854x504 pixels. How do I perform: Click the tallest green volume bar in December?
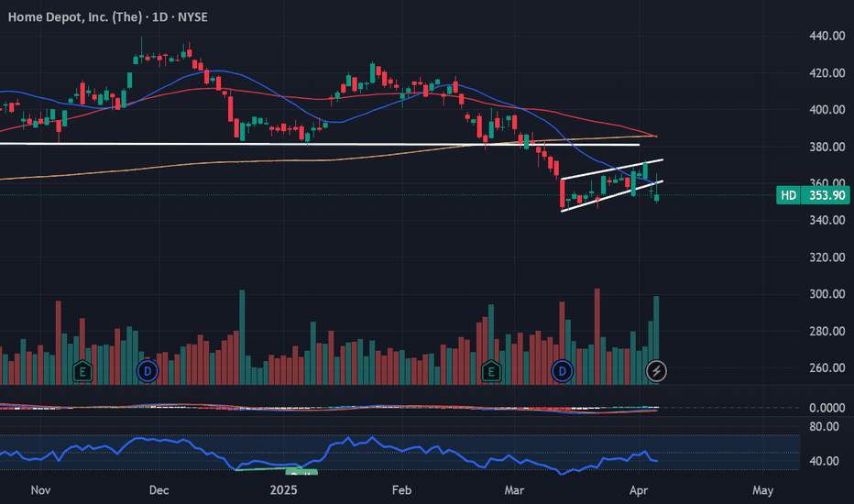pyautogui.click(x=242, y=337)
